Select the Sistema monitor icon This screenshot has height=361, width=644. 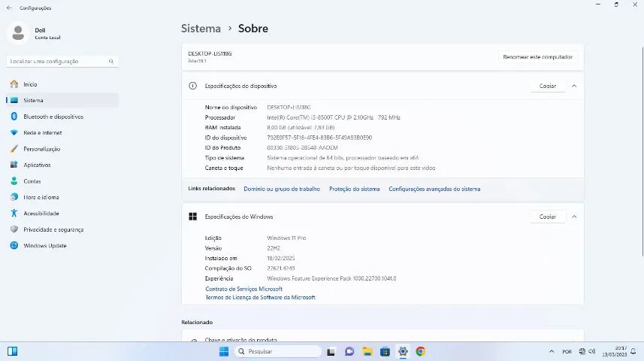click(14, 100)
